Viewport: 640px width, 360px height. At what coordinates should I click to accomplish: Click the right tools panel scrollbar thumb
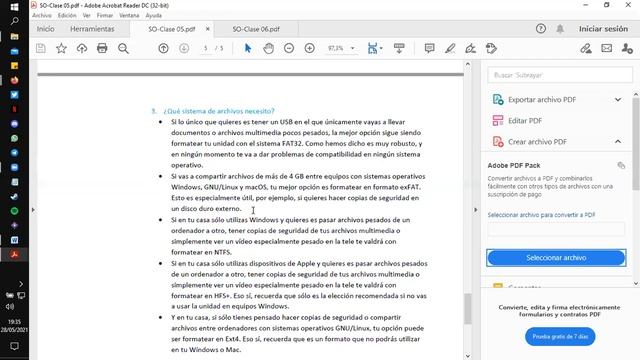636,144
